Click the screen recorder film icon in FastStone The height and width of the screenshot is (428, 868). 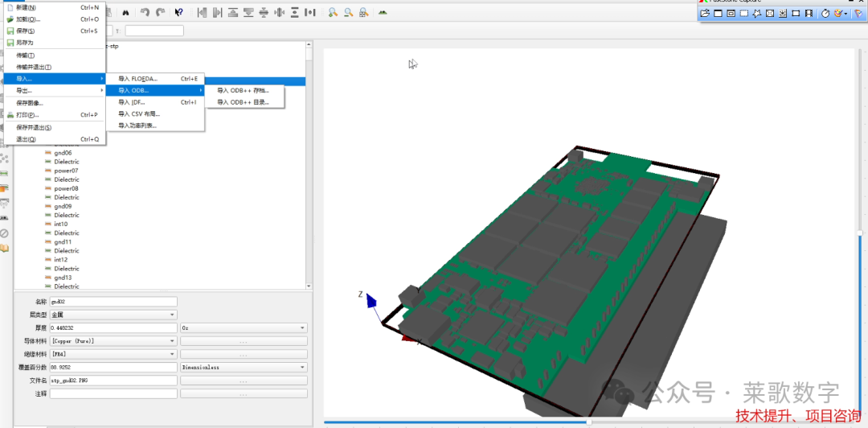tap(809, 14)
